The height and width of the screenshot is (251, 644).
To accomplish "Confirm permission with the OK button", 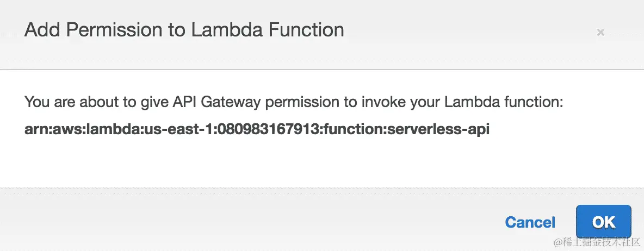I will click(603, 222).
